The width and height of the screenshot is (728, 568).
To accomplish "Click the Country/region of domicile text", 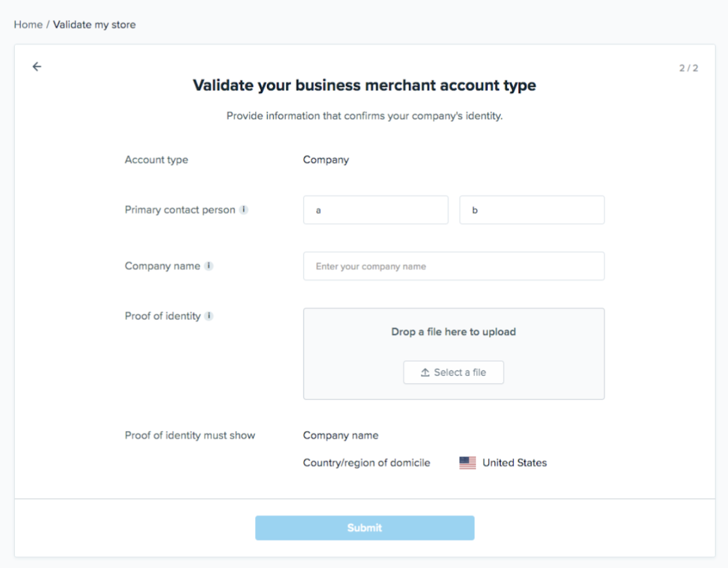I will [x=367, y=463].
